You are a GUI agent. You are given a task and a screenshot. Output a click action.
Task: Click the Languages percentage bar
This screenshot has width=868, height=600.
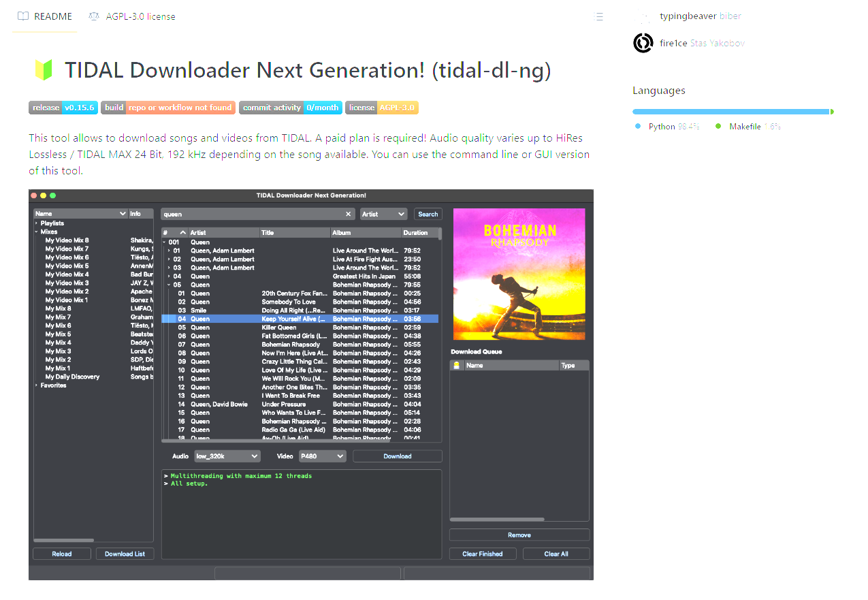pyautogui.click(x=733, y=112)
